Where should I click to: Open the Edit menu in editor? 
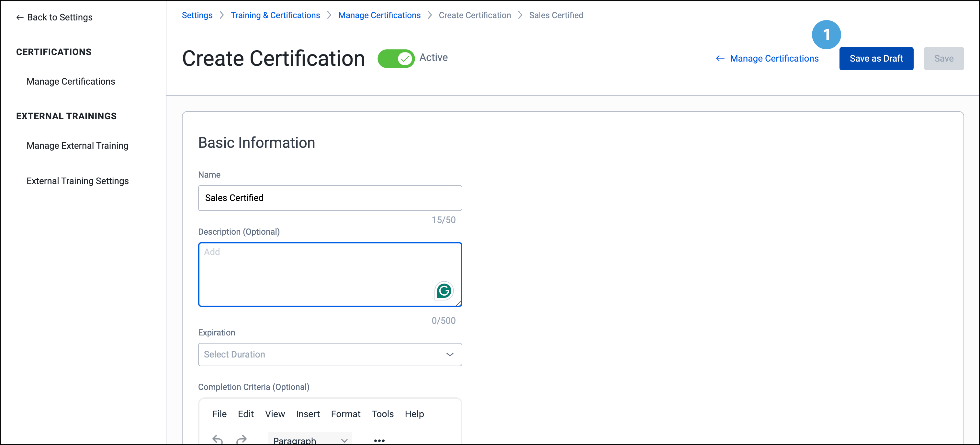pyautogui.click(x=246, y=414)
